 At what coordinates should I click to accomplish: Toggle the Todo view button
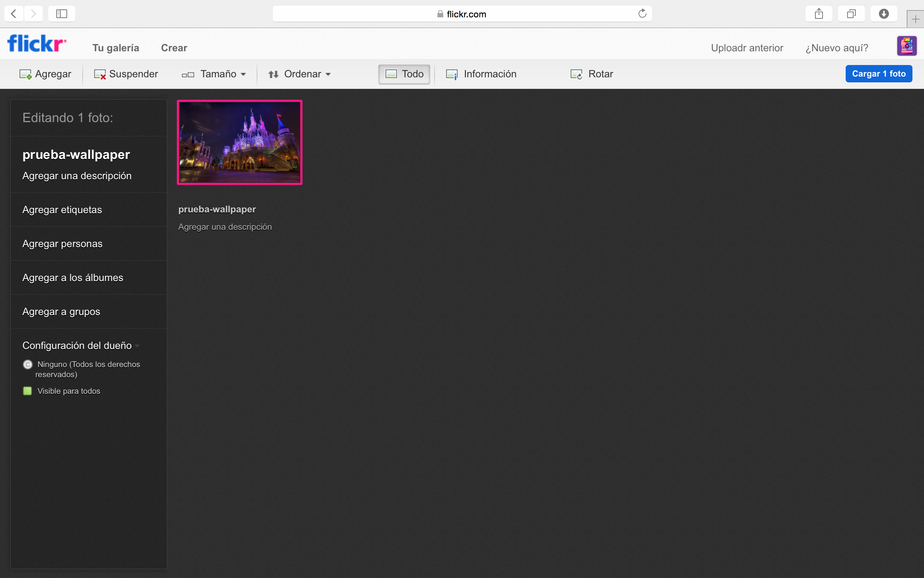click(404, 74)
